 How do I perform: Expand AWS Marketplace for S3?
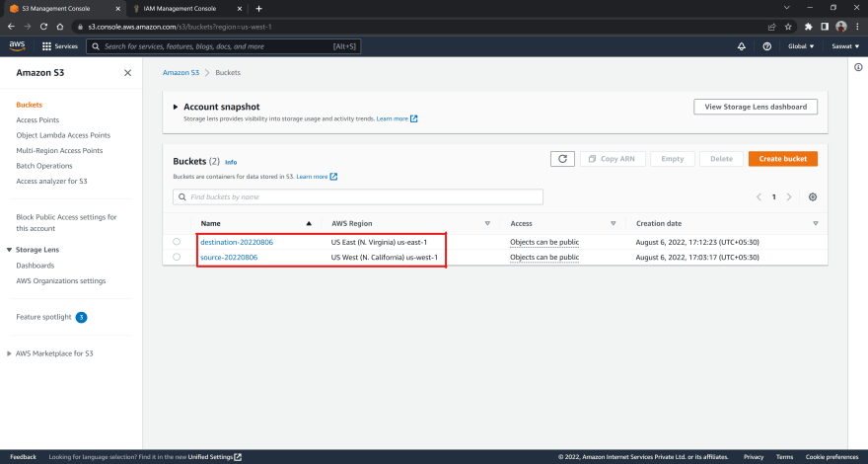click(10, 353)
